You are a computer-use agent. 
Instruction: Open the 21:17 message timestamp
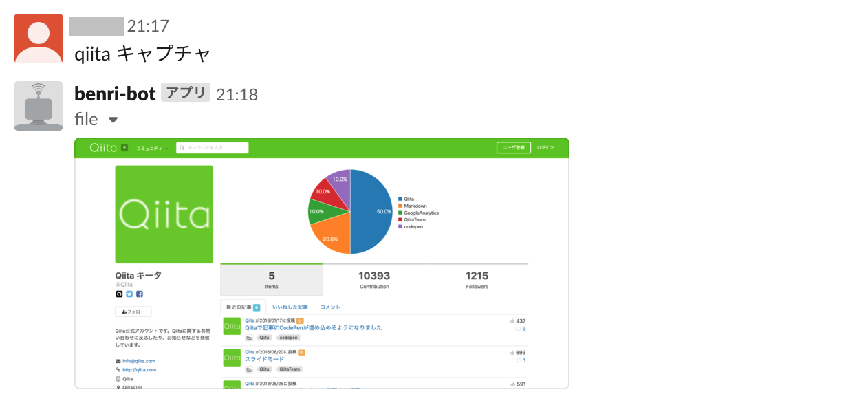pyautogui.click(x=148, y=26)
